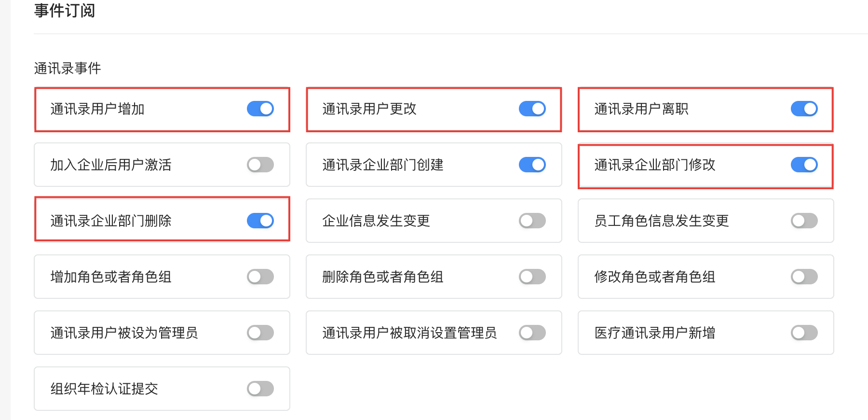Turn on 员工角色信息发生变更 switch
The image size is (868, 420).
pyautogui.click(x=804, y=221)
